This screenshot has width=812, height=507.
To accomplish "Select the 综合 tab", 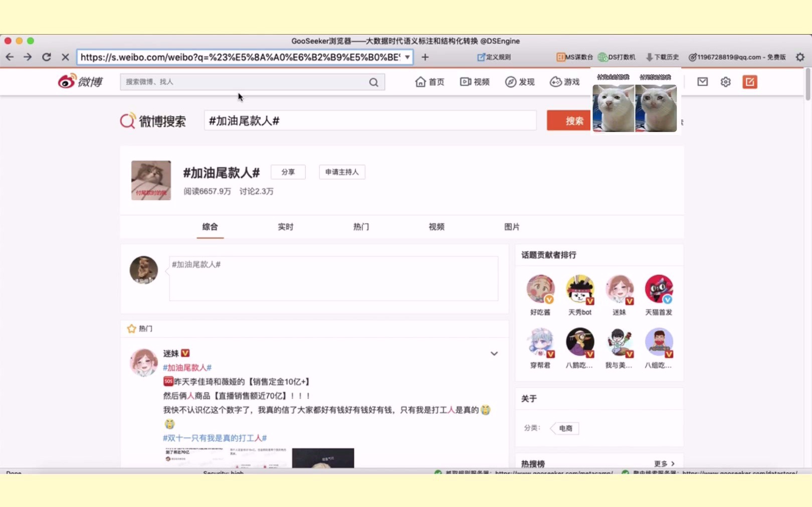I will tap(210, 227).
